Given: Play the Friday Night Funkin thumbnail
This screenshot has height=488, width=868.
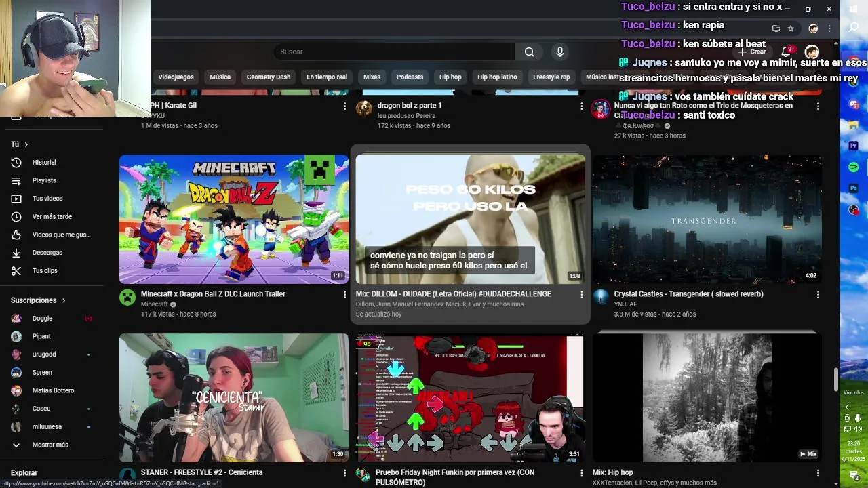Looking at the screenshot, I should coord(470,398).
